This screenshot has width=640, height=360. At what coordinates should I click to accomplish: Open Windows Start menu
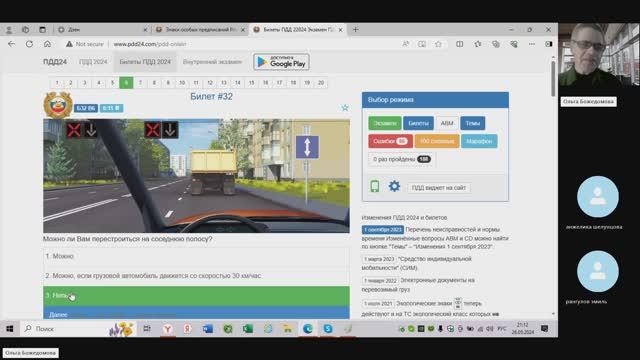10,329
